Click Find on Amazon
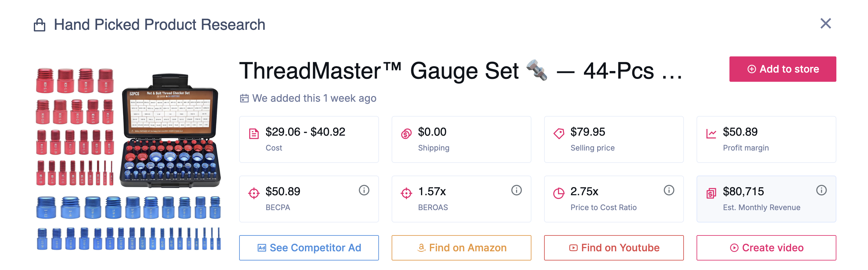Screen dimensions: 868x270 click(461, 248)
